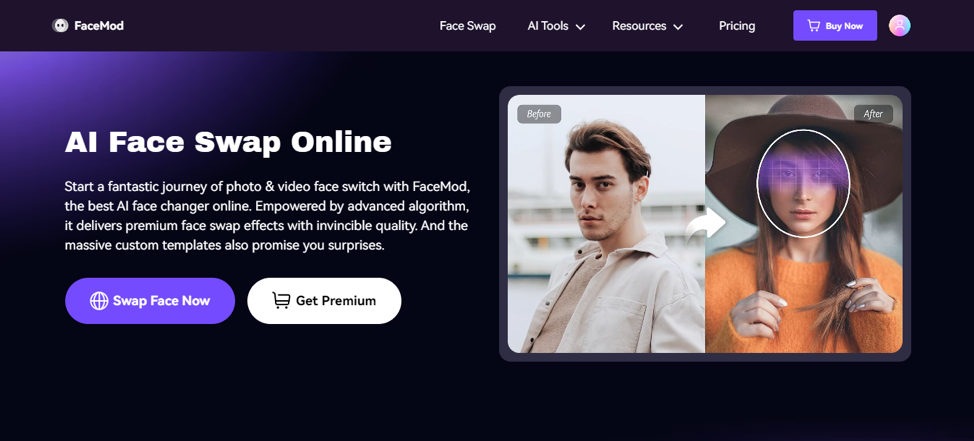Click the After label on photo
Screen dimensions: 974x441
point(873,114)
